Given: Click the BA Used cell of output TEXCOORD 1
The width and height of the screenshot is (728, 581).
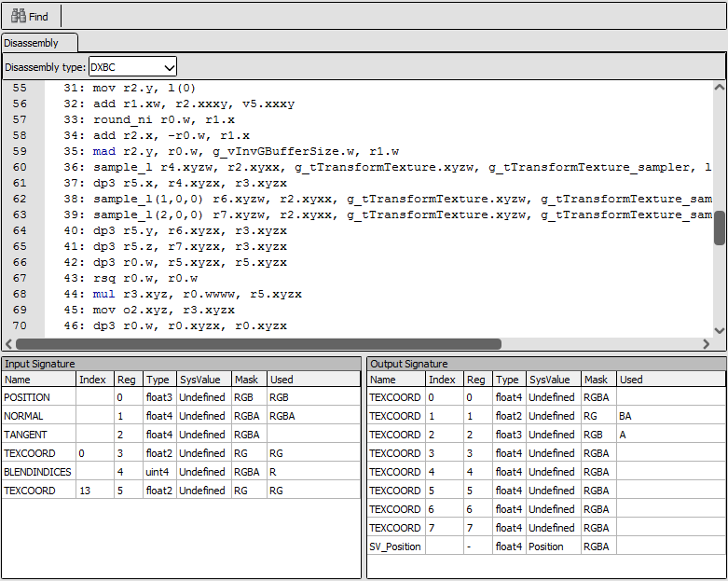Looking at the screenshot, I should coord(671,416).
